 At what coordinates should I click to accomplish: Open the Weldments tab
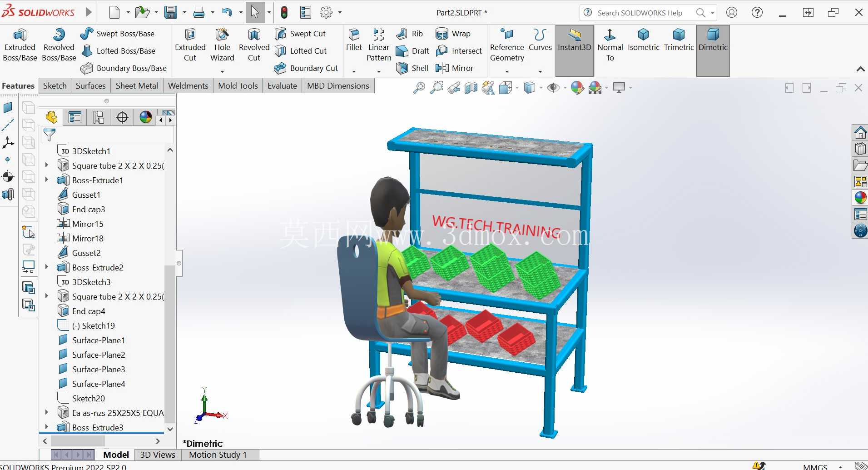coord(188,86)
